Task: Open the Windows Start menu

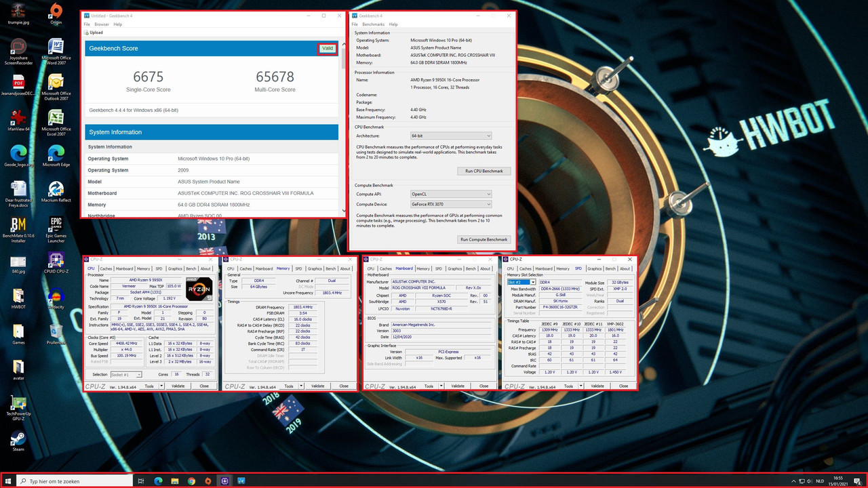Action: tap(8, 481)
